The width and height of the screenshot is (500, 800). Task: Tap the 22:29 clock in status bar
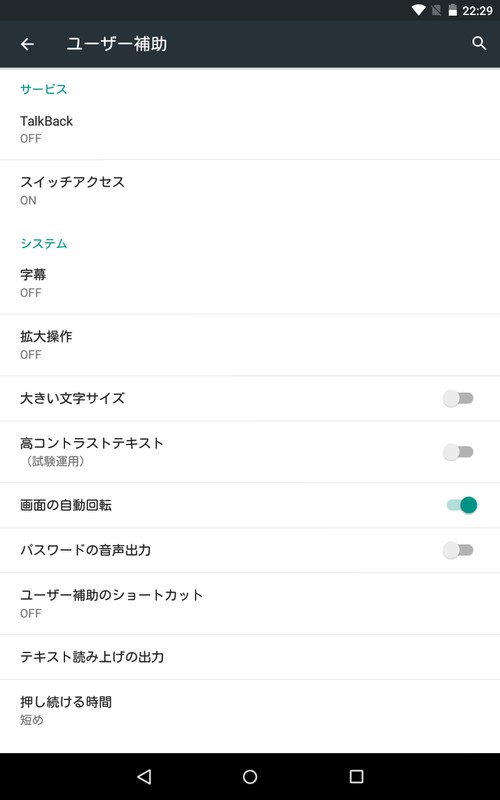477,11
